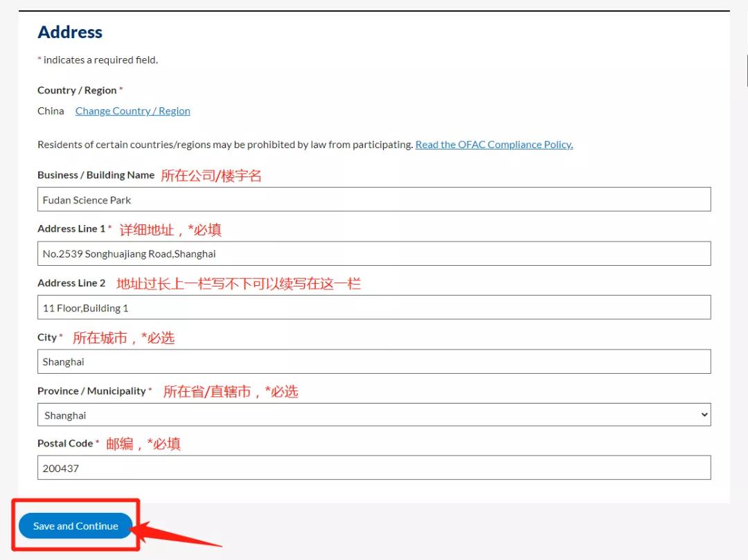The height and width of the screenshot is (560, 748).
Task: Click the Business / Building Name field
Action: point(374,199)
